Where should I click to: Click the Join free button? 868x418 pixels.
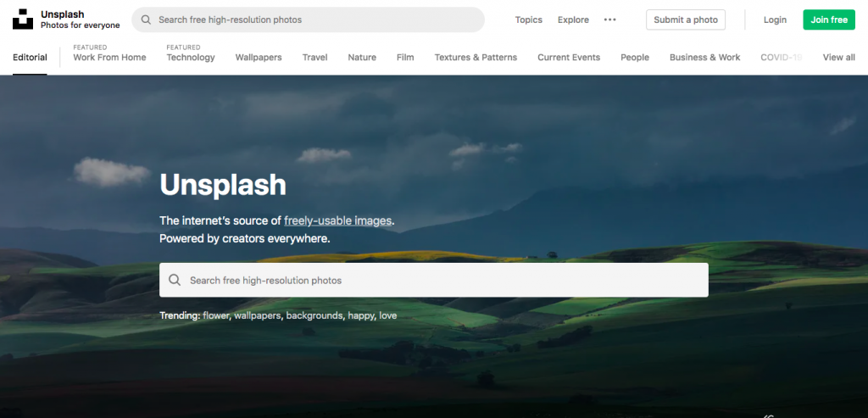pyautogui.click(x=829, y=20)
